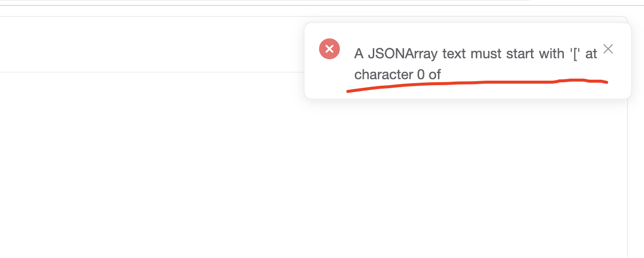644x258 pixels.
Task: Click the red error circle icon
Action: pos(329,49)
